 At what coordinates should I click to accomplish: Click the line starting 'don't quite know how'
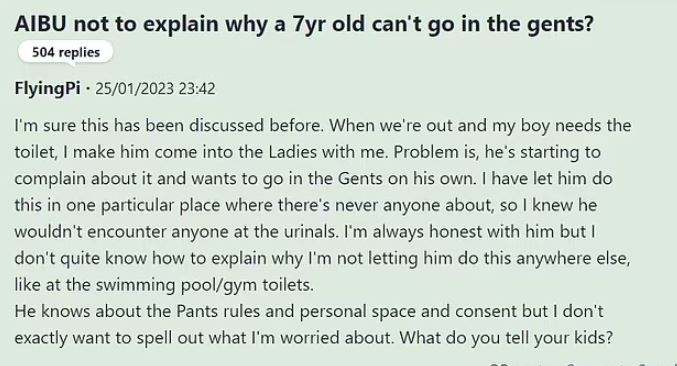click(x=322, y=259)
